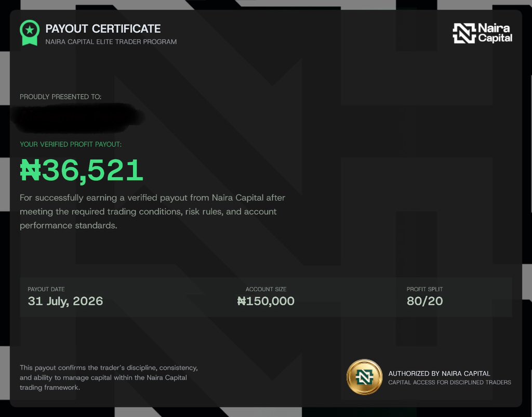Click CAPITAL ACCESS FOR DISCIPLINED TRADERS tagline
Viewport: 532px width, 417px height.
[449, 382]
